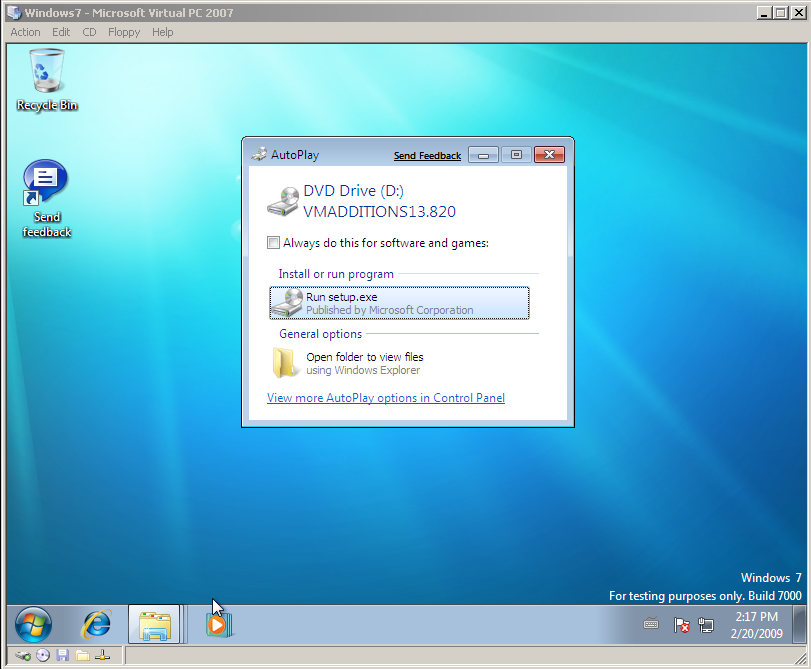This screenshot has width=811, height=669.
Task: Click the DVD Drive (D:) heading
Action: tap(353, 190)
